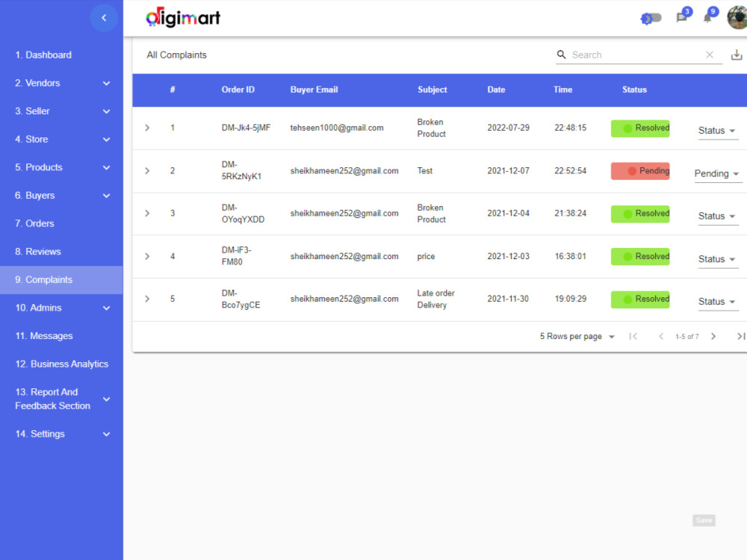Download complaints with the export icon
This screenshot has width=747, height=560.
pyautogui.click(x=737, y=55)
